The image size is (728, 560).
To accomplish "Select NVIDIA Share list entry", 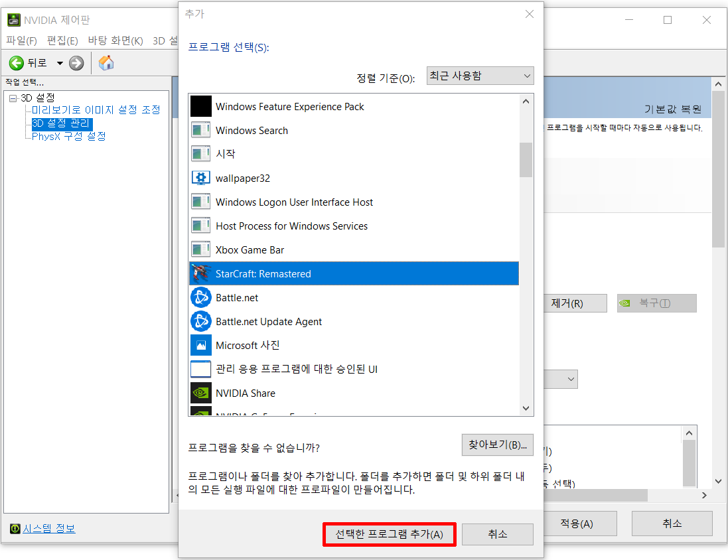I will point(354,393).
